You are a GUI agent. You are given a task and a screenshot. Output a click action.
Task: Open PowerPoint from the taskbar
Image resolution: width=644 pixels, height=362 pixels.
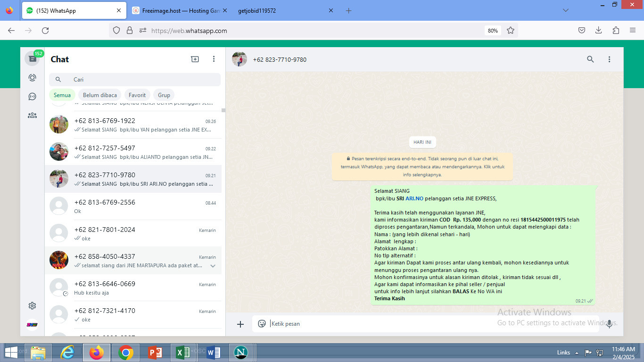(155, 353)
